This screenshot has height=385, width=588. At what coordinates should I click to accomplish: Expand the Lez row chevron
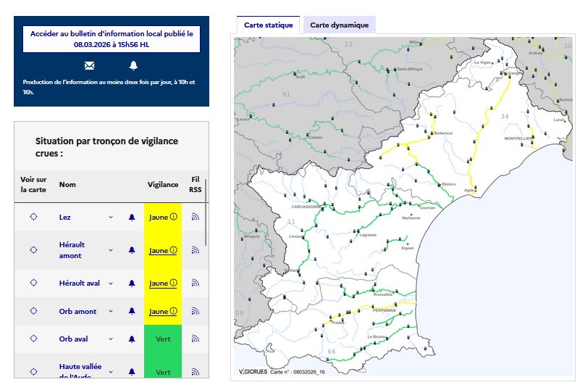[x=111, y=217]
